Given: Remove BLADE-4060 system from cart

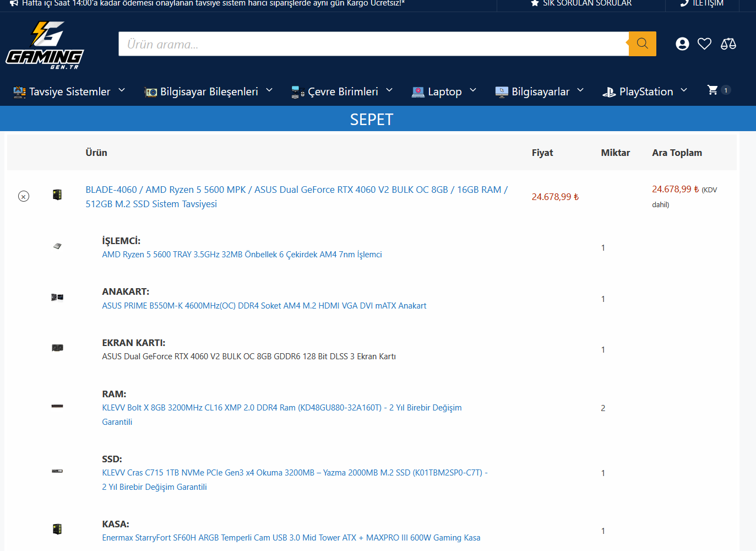Looking at the screenshot, I should pos(24,196).
